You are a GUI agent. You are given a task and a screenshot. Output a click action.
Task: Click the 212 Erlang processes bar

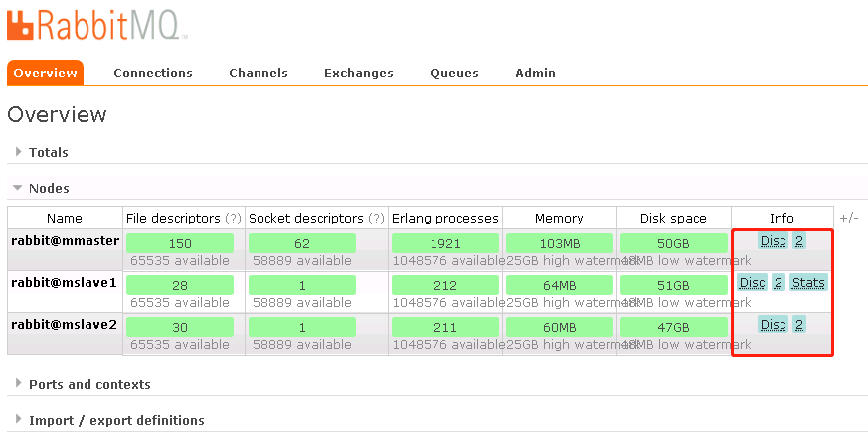click(x=445, y=285)
